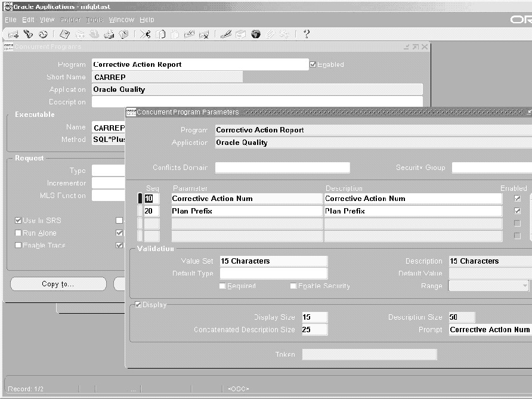Click the Paste toolbar icon
Screen dimensions: 532x399
[175, 34]
